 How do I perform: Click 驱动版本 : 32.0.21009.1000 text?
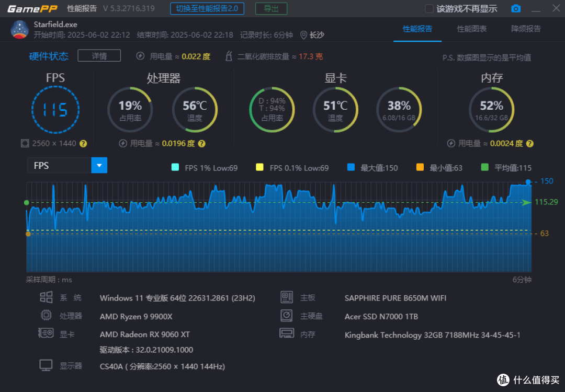point(146,350)
